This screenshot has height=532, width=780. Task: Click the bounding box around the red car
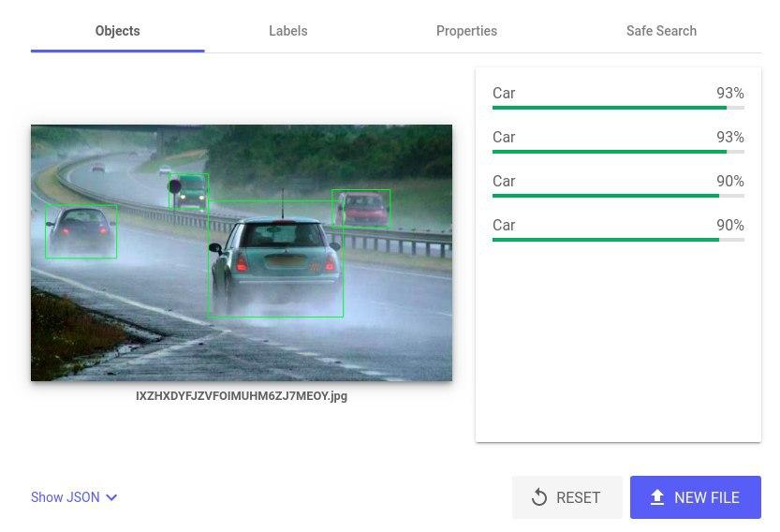(x=361, y=209)
